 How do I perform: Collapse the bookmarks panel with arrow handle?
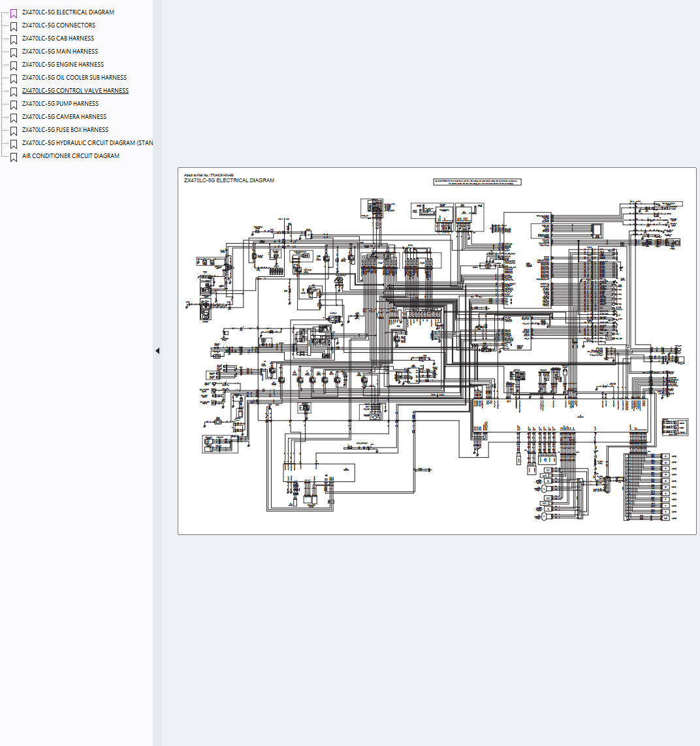point(157,351)
